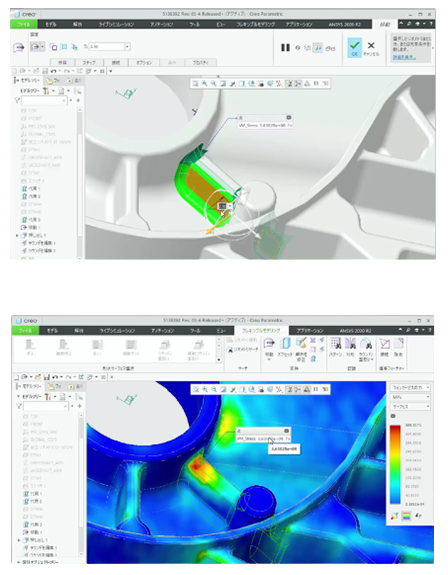Select the フレキシブルモデリング tab in lower window

pos(261,330)
